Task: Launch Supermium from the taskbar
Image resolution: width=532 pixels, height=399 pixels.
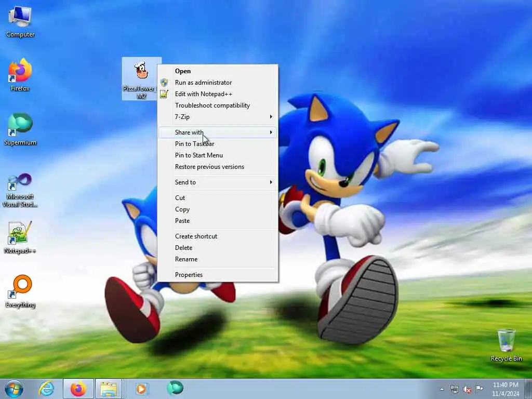Action: coord(175,388)
